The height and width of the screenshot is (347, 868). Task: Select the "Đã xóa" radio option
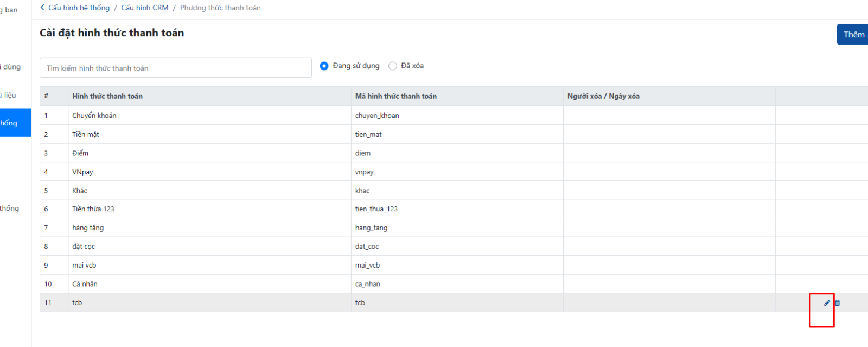[393, 66]
